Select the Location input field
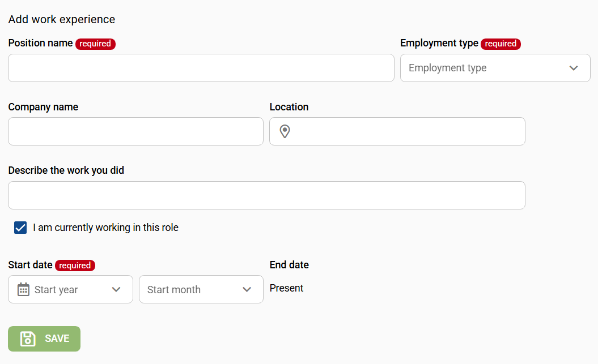 pyautogui.click(x=408, y=131)
